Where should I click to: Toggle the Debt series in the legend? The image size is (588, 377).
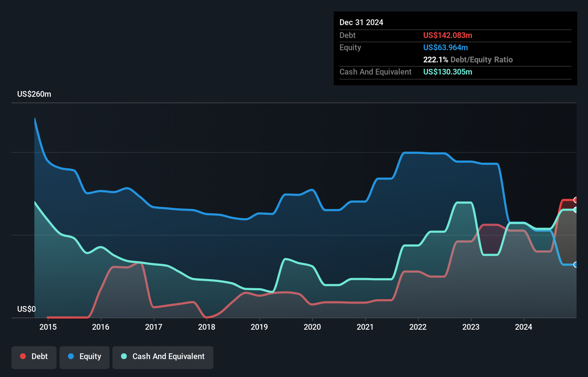click(x=34, y=357)
